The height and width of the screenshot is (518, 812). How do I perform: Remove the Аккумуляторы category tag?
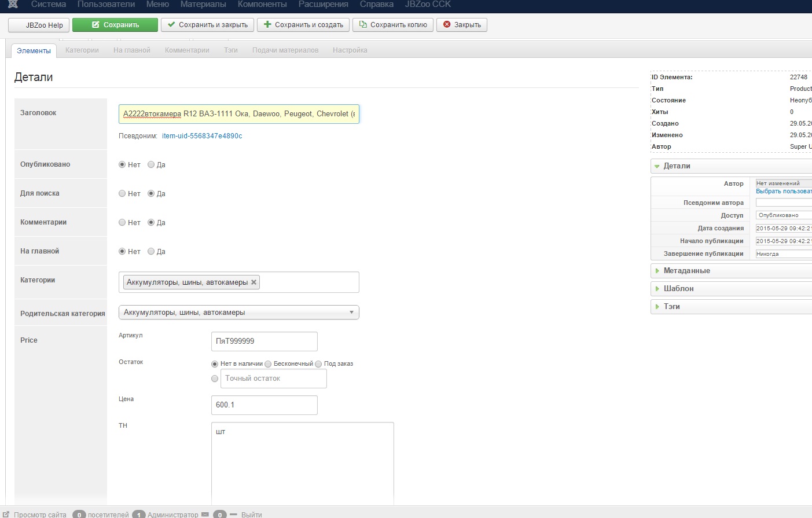coord(253,282)
